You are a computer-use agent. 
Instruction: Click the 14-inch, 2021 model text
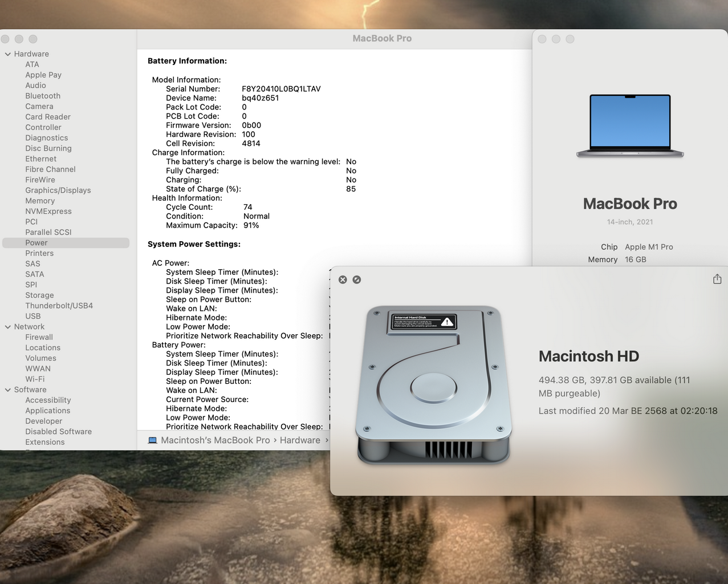coord(630,222)
